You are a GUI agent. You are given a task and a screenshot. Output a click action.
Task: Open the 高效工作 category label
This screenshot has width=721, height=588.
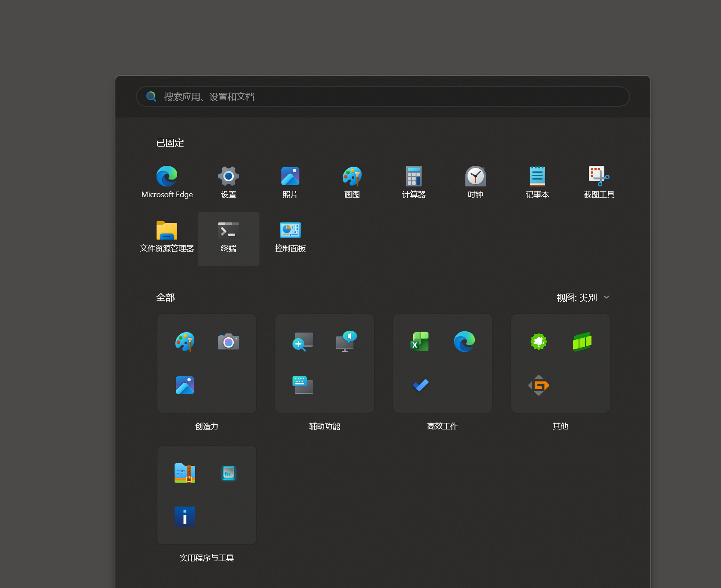[443, 426]
